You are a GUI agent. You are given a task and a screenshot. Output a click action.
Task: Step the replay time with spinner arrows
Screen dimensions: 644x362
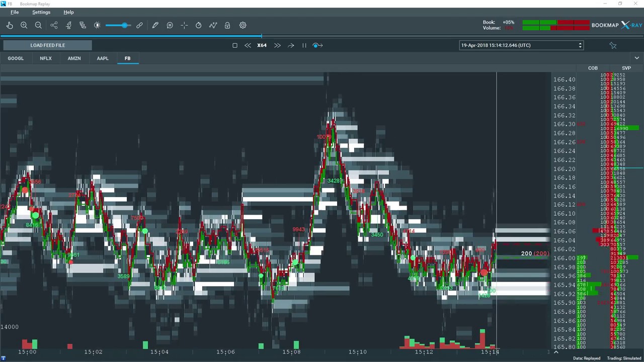tap(580, 45)
